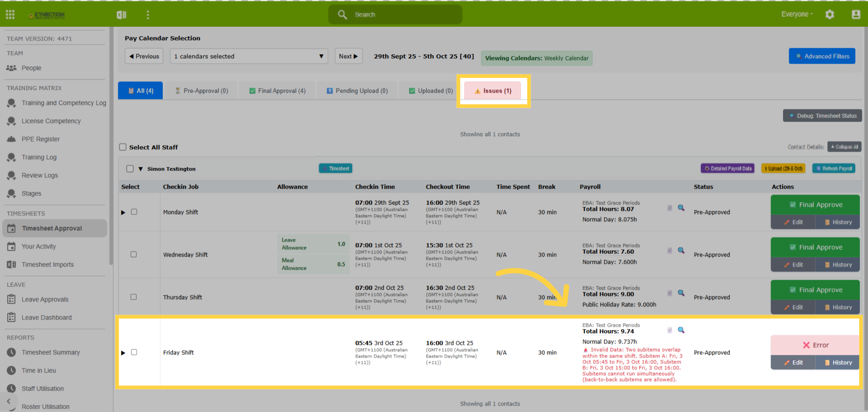Viewport: 868px width, 412px height.
Task: Tick the Simon Testington checkbox
Action: point(130,169)
